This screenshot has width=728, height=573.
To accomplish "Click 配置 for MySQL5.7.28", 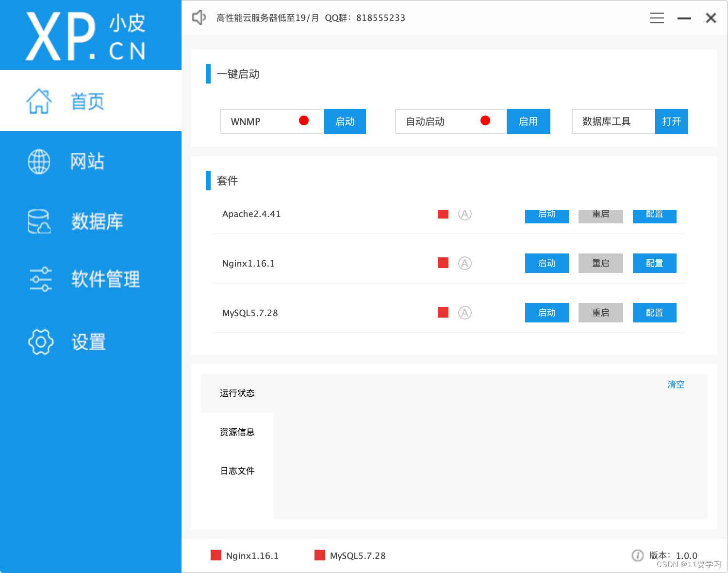I will 655,313.
